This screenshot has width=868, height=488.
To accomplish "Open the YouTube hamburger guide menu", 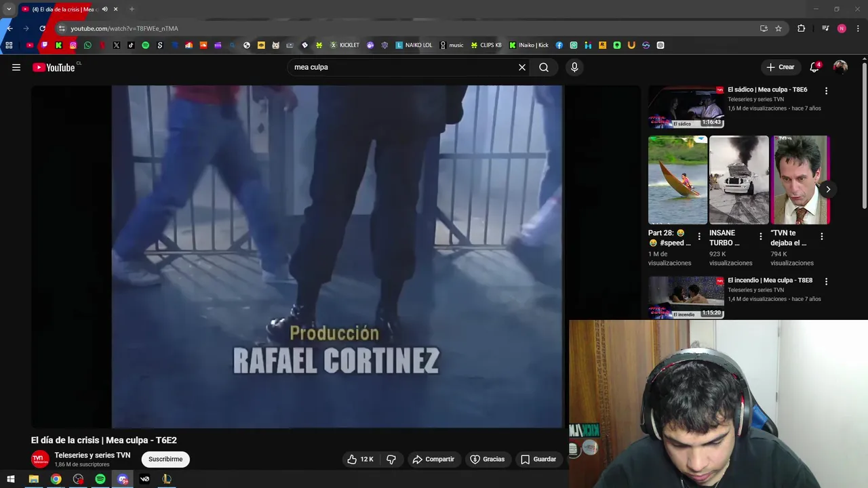I will pyautogui.click(x=16, y=67).
